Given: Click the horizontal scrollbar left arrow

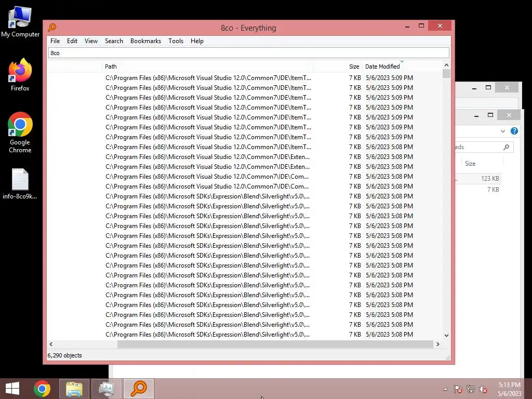Looking at the screenshot, I should pos(51,344).
